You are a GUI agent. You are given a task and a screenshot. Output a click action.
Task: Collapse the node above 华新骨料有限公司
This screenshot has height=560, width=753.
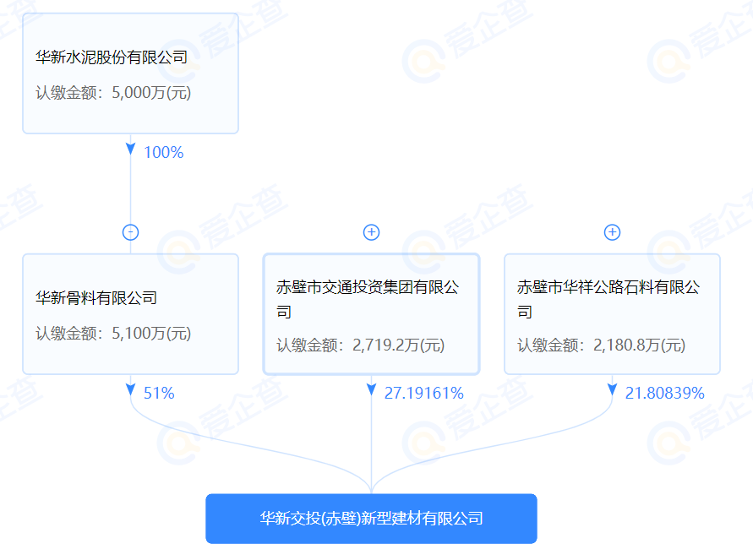pos(129,231)
